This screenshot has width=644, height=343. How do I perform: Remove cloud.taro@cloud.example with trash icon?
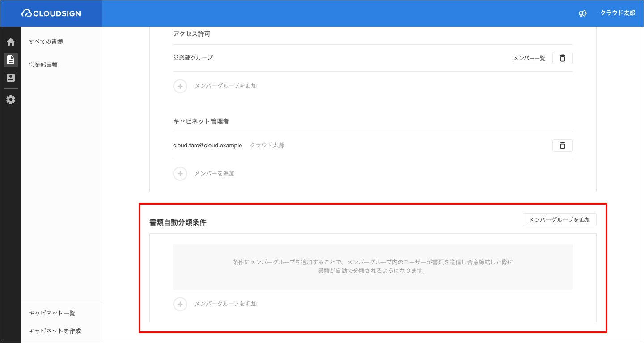tap(563, 146)
